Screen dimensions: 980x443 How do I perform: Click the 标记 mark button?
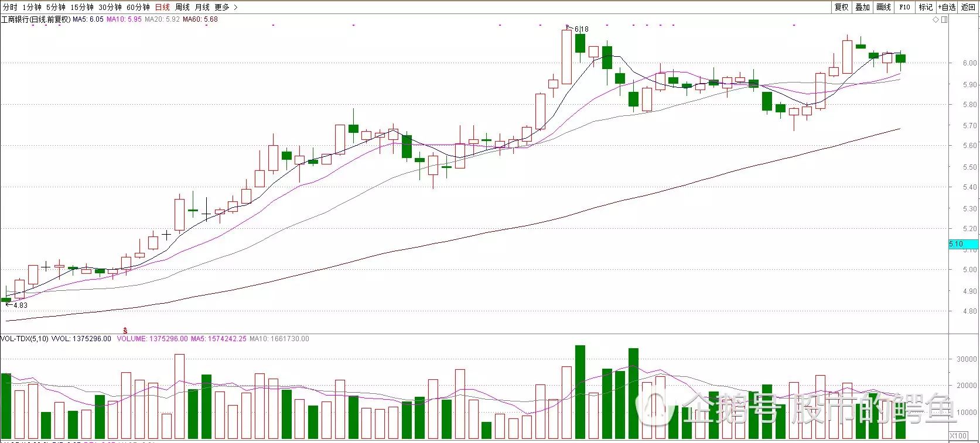[x=926, y=7]
